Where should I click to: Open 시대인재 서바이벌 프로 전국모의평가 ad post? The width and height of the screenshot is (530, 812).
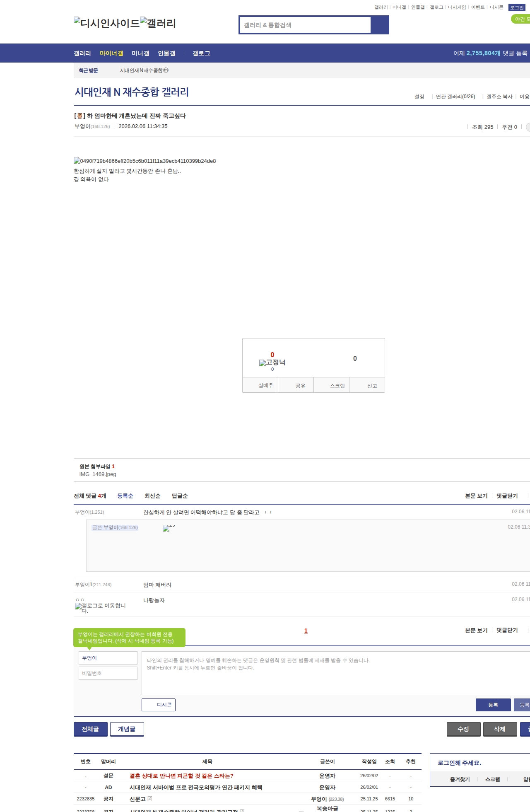tap(196, 788)
